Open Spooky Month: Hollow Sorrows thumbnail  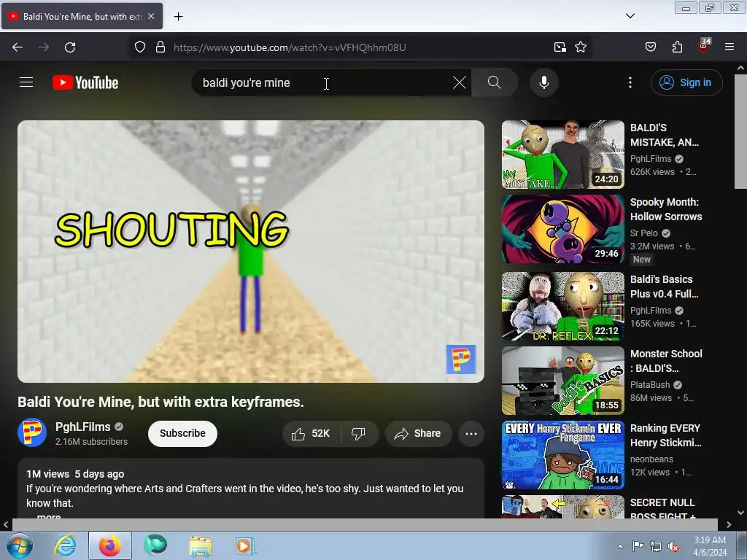pos(562,228)
